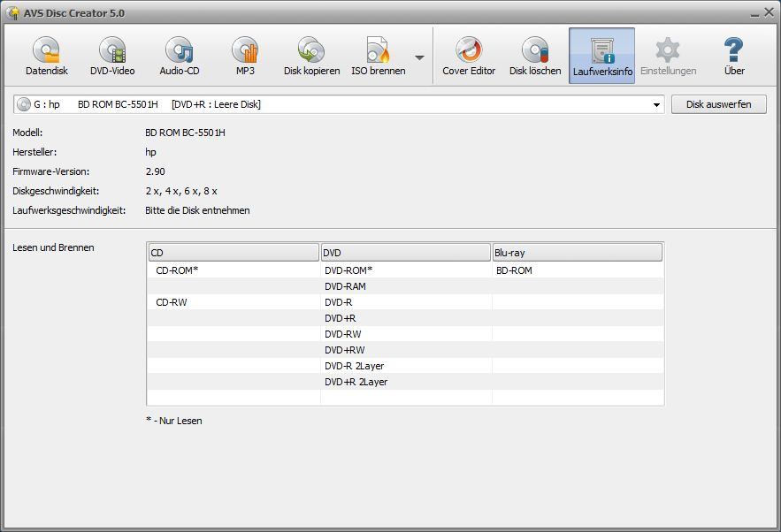The height and width of the screenshot is (532, 781).
Task: Open the drive selection dropdown
Action: [x=656, y=105]
